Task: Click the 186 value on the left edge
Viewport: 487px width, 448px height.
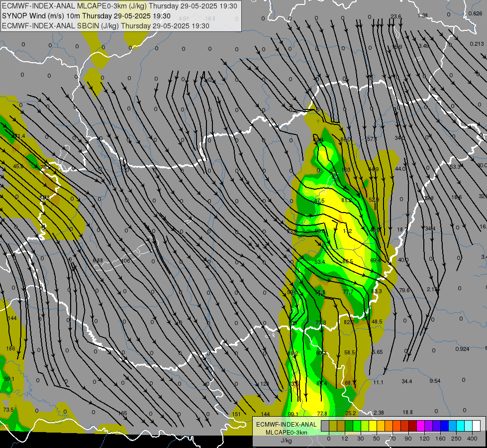Action: (10, 348)
